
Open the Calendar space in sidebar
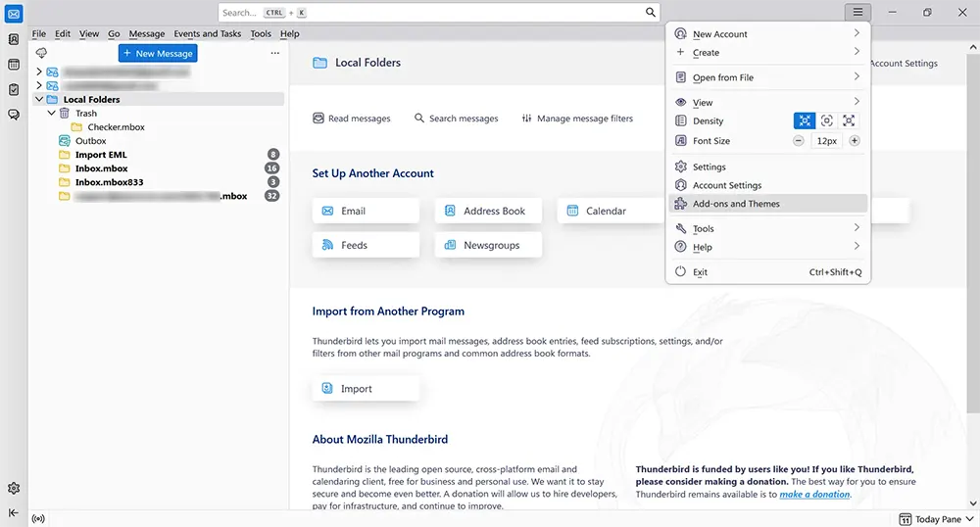(14, 65)
